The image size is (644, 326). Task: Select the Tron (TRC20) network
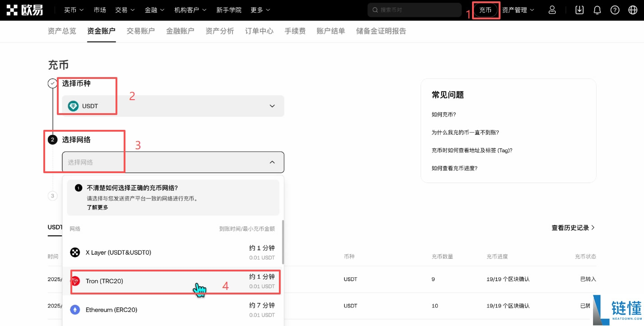tap(173, 281)
